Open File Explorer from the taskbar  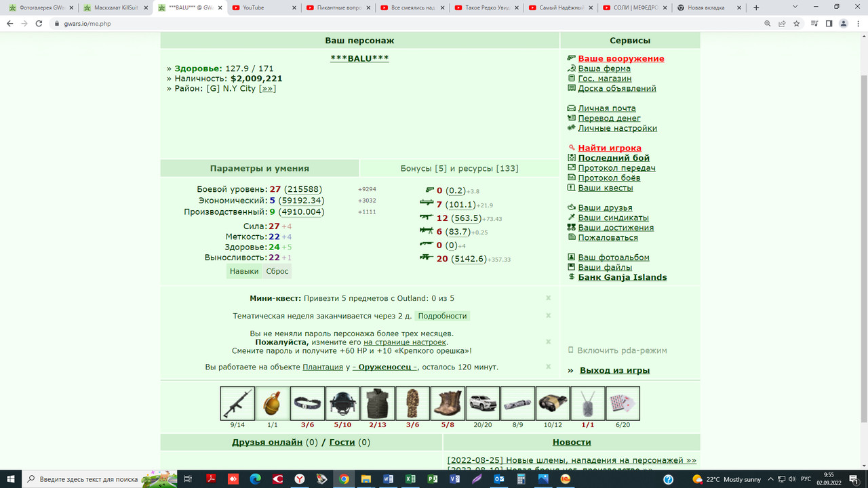point(366,479)
